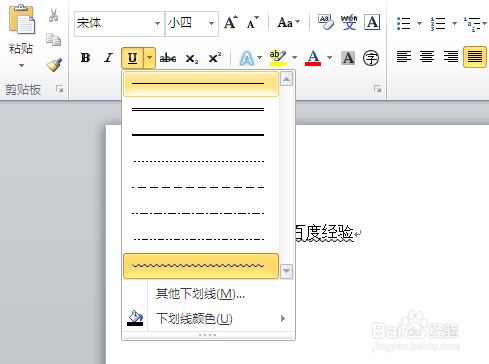Click the underline color paint bucket icon

(135, 318)
